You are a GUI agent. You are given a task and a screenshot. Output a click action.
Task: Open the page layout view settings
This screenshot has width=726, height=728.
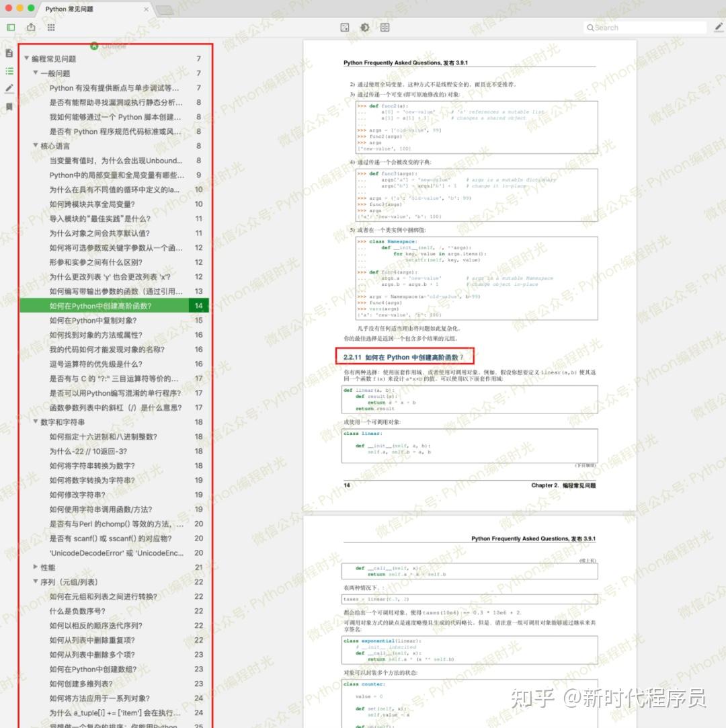point(383,28)
